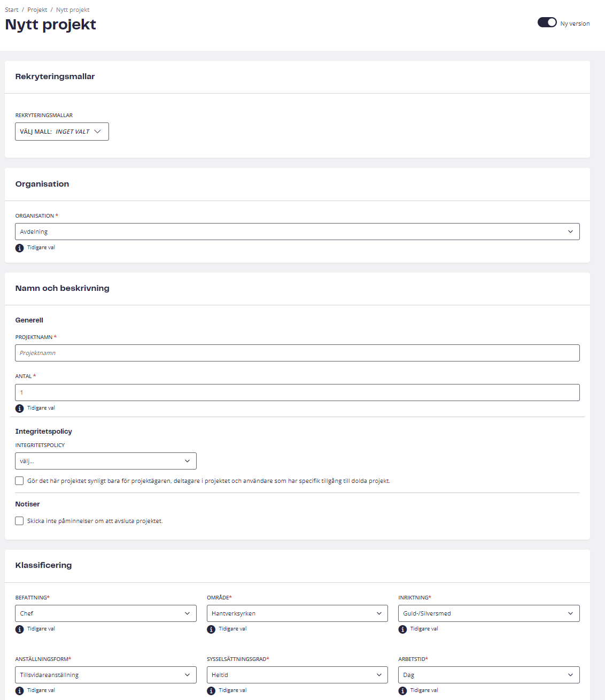Viewport: 605px width, 700px height.
Task: Open the Välj mall template dropdown
Action: (x=62, y=132)
